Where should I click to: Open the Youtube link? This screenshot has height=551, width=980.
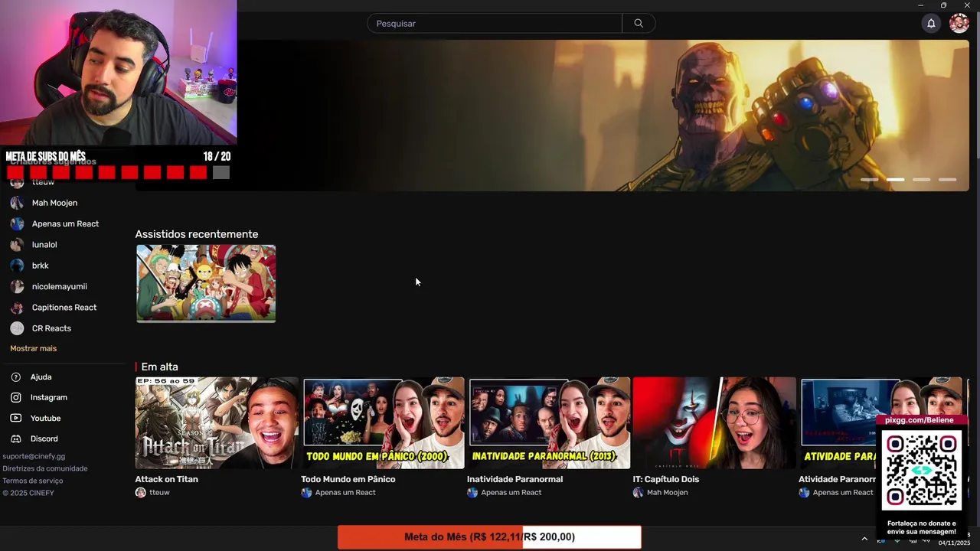click(x=45, y=419)
